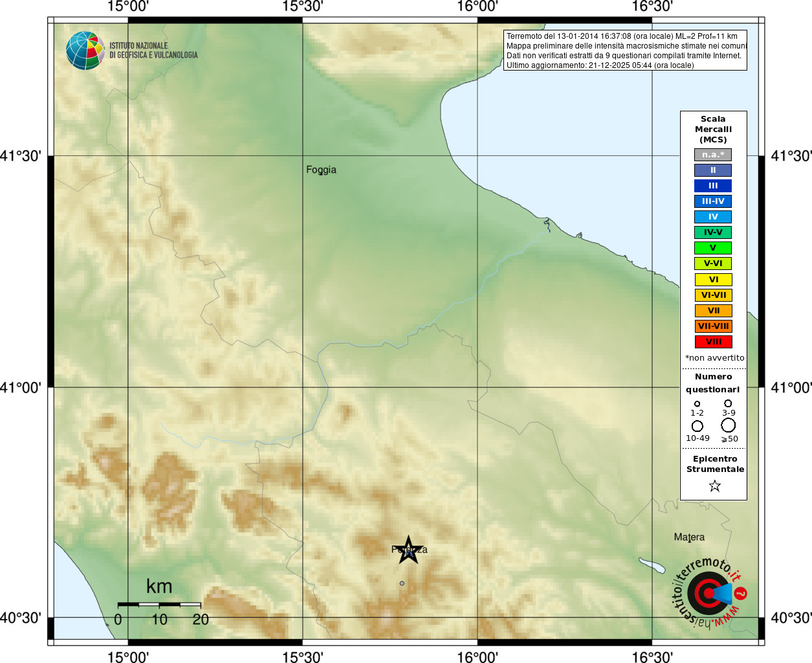812x663 pixels.
Task: Click the '10-49' count label in legend
Action: click(x=697, y=438)
